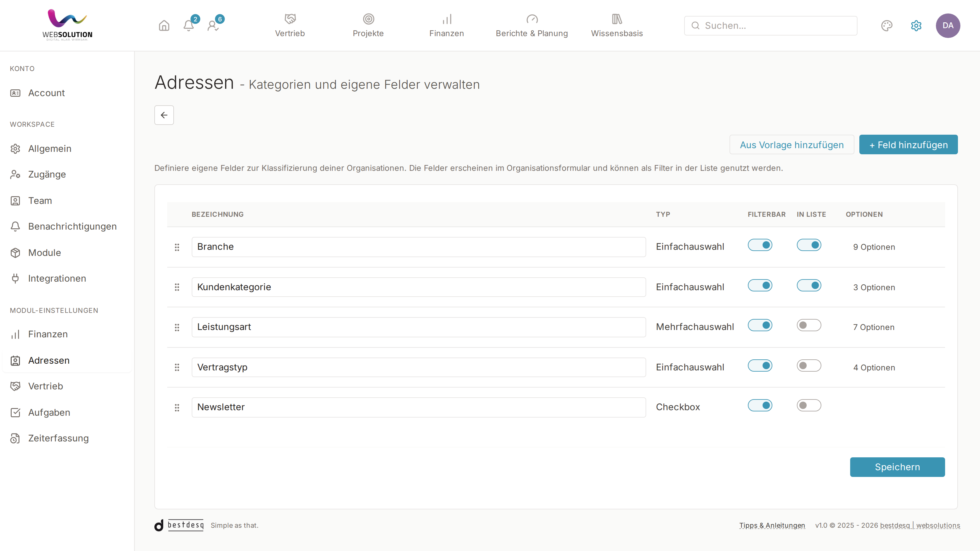The image size is (980, 551).
Task: Go to Account in sidebar
Action: [x=67, y=93]
